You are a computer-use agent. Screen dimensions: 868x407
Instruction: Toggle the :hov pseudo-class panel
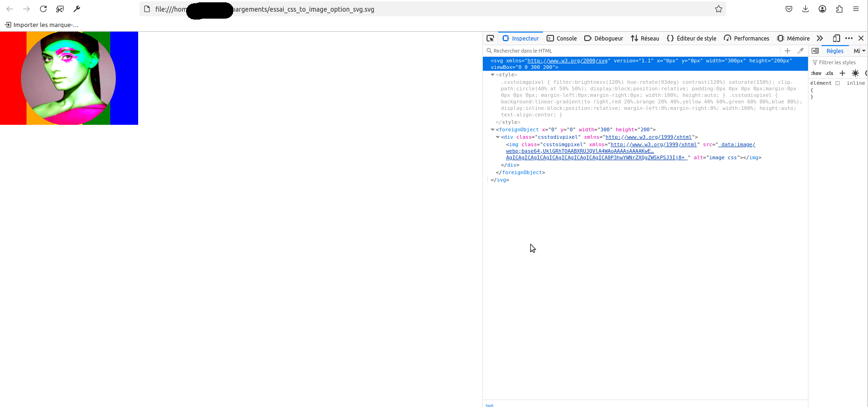pyautogui.click(x=816, y=73)
